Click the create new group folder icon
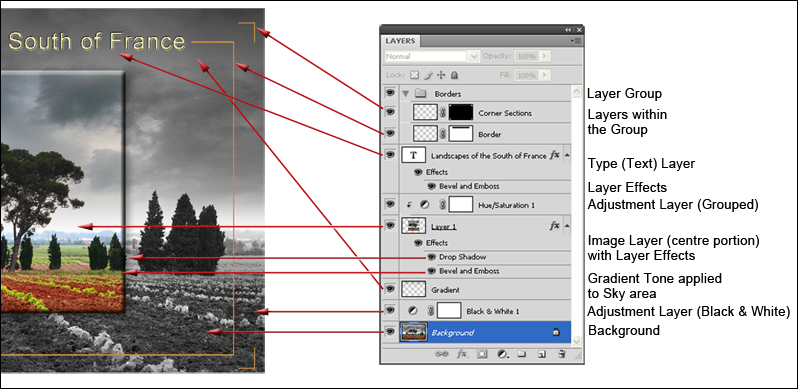798x389 pixels. point(521,354)
